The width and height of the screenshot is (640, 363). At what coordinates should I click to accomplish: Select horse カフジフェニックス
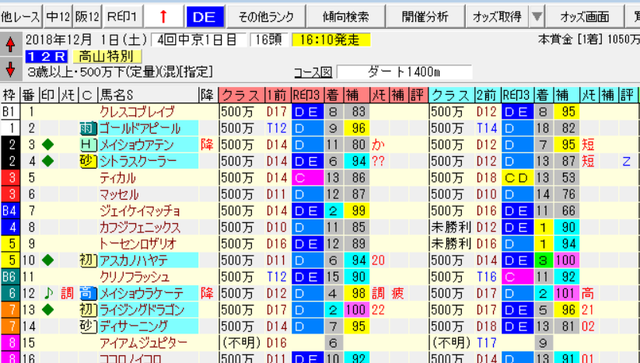(x=140, y=227)
